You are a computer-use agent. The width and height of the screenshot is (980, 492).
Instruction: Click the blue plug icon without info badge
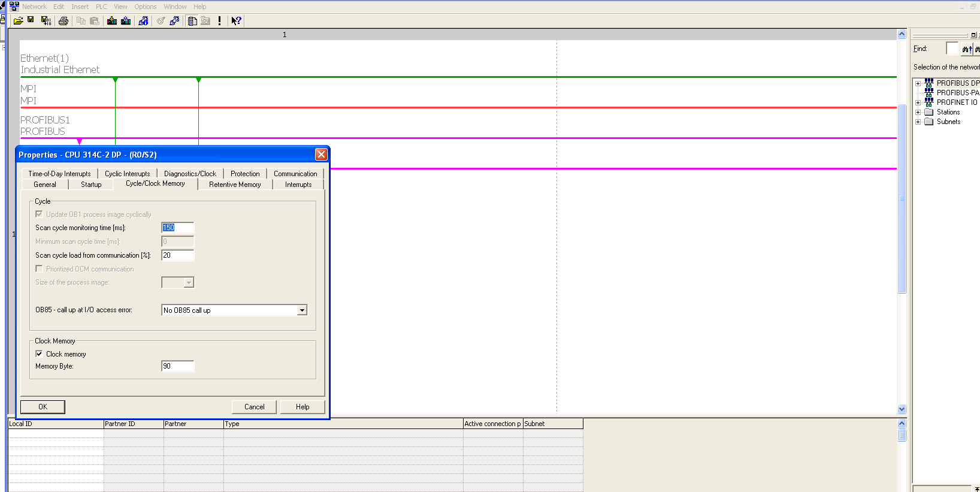(x=174, y=20)
